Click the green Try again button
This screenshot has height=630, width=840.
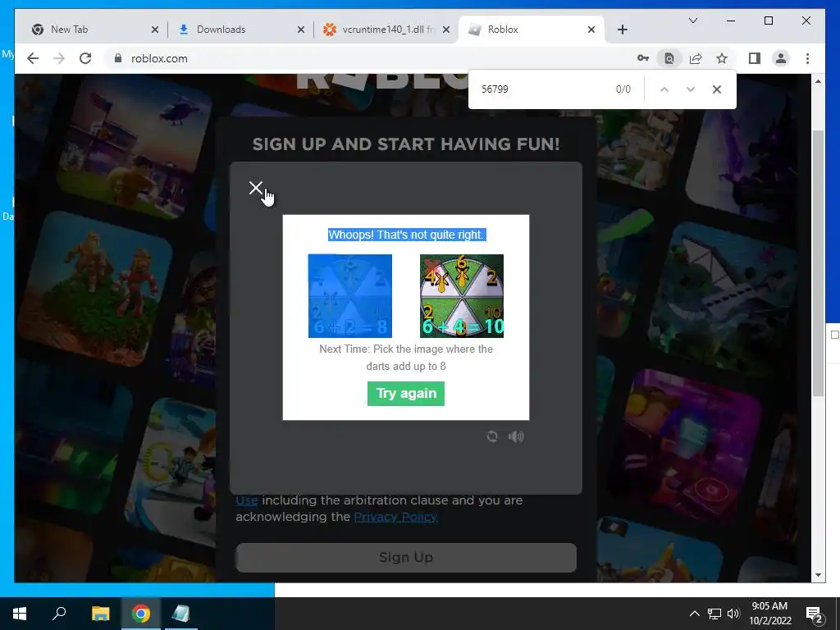(405, 393)
